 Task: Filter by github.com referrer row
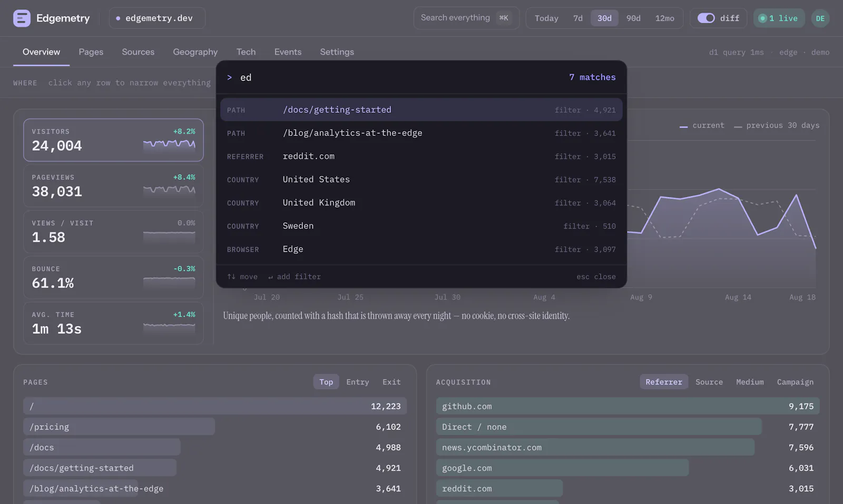click(628, 407)
